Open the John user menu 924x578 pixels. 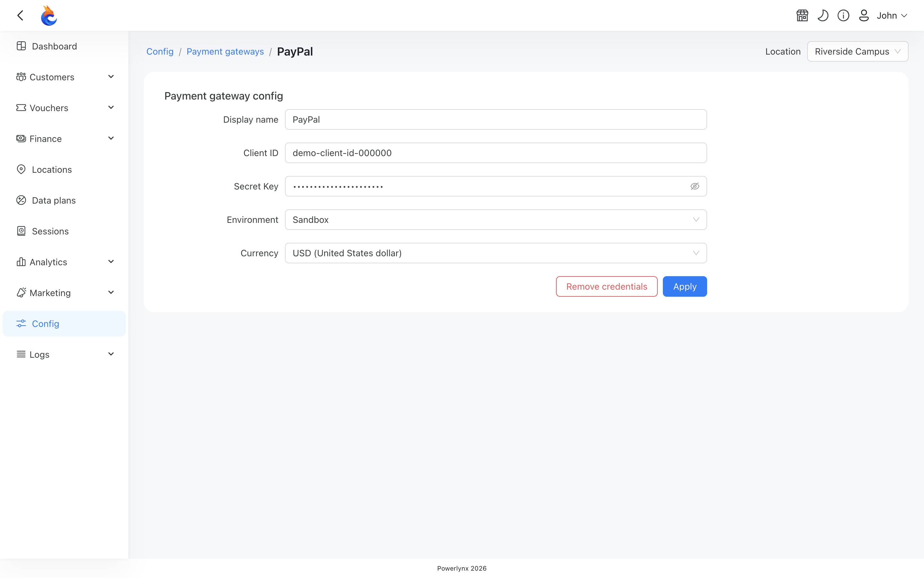point(892,15)
